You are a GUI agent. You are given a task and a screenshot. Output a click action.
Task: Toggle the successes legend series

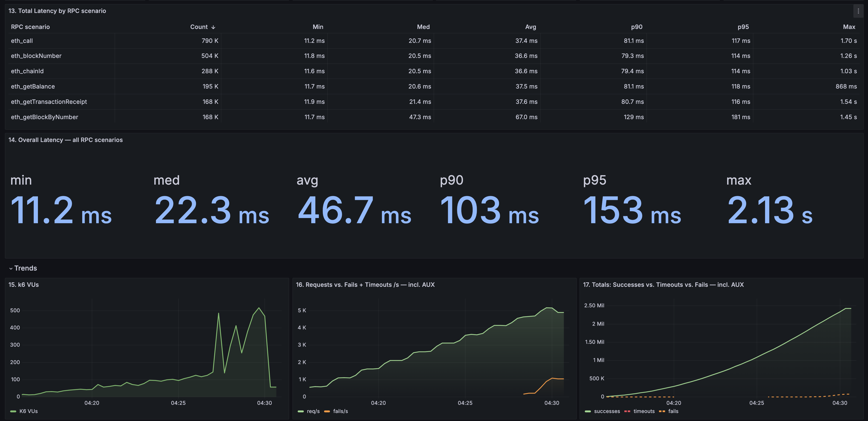point(607,411)
